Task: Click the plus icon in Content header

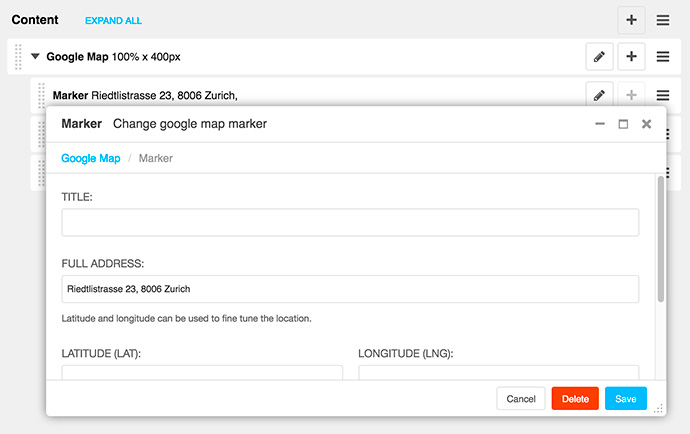Action: (630, 20)
